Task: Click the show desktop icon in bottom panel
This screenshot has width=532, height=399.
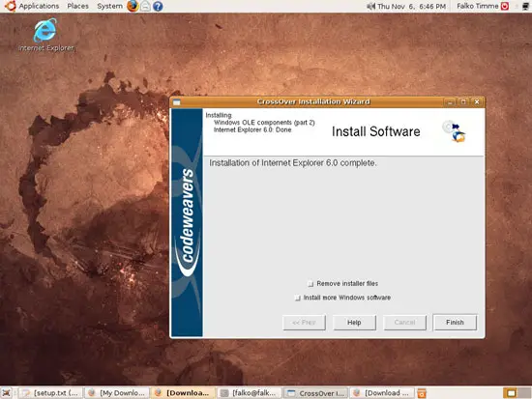Action: (7, 393)
